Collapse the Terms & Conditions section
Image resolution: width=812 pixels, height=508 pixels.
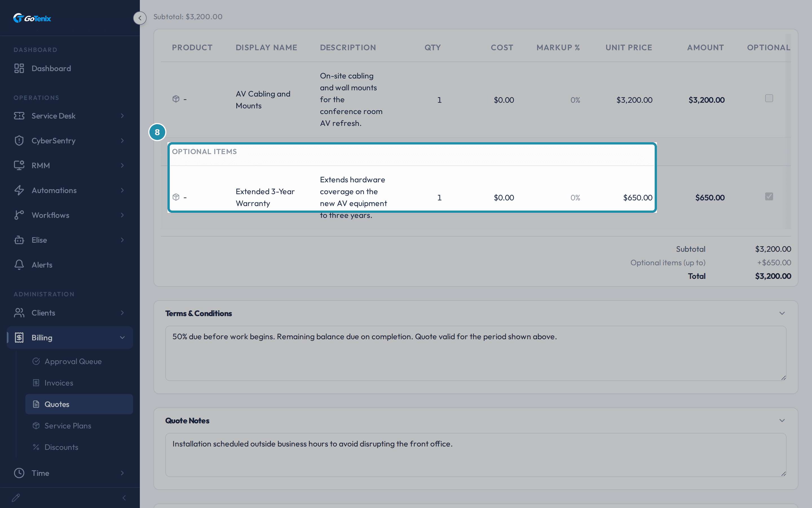782,313
